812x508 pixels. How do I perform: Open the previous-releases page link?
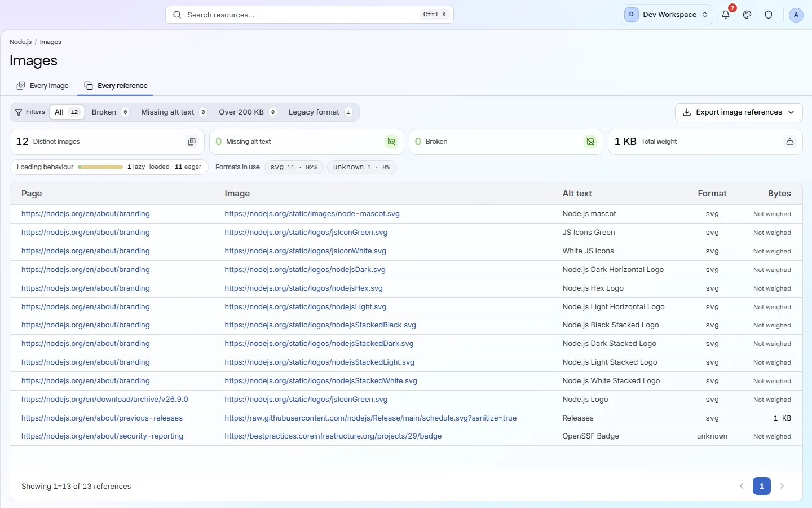tap(102, 418)
